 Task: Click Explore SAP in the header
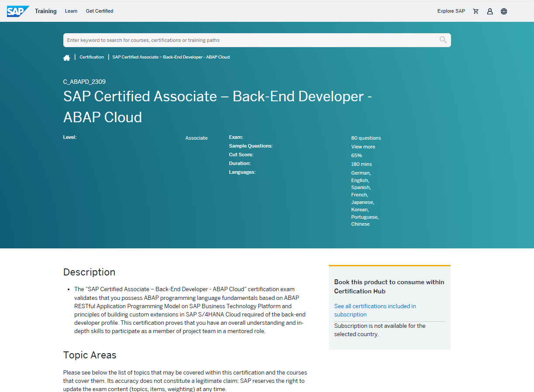[x=451, y=11]
